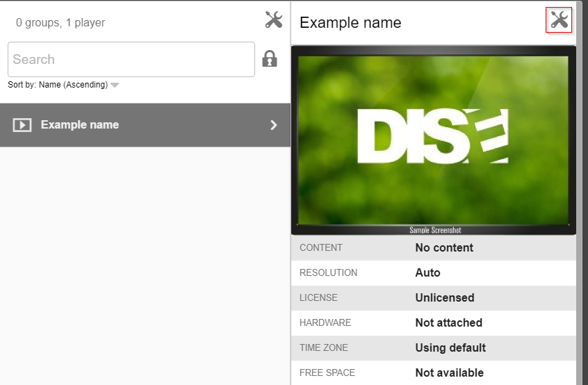Click the HARDWARE label
588x385 pixels.
click(x=325, y=322)
